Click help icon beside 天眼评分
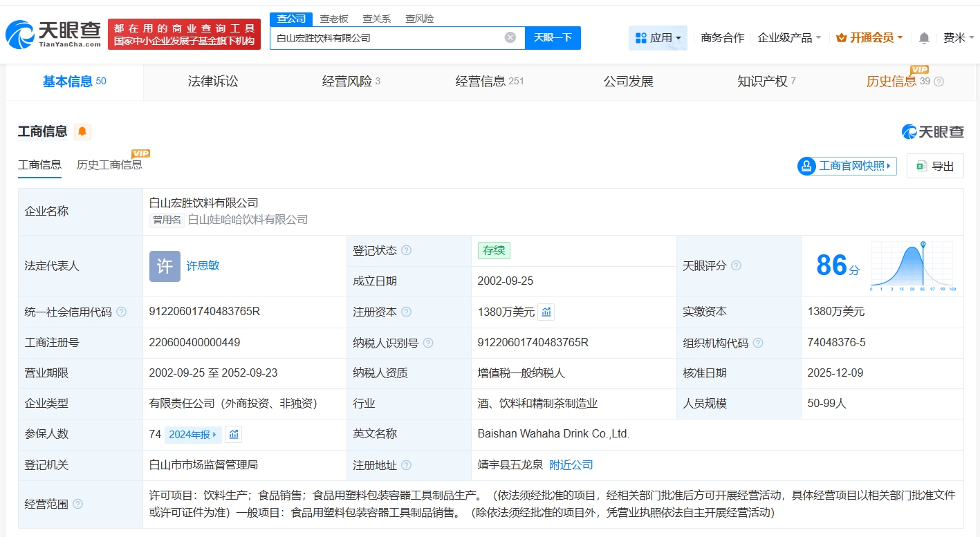This screenshot has width=980, height=537. coord(737,265)
